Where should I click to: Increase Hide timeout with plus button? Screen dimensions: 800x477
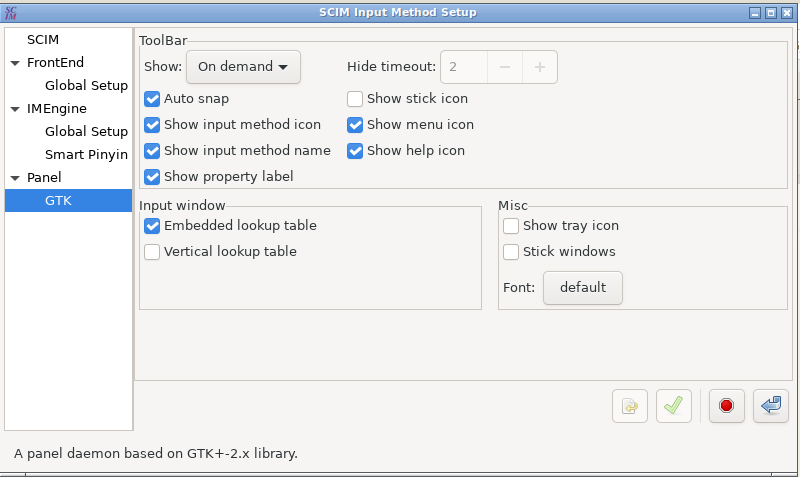pyautogui.click(x=540, y=67)
